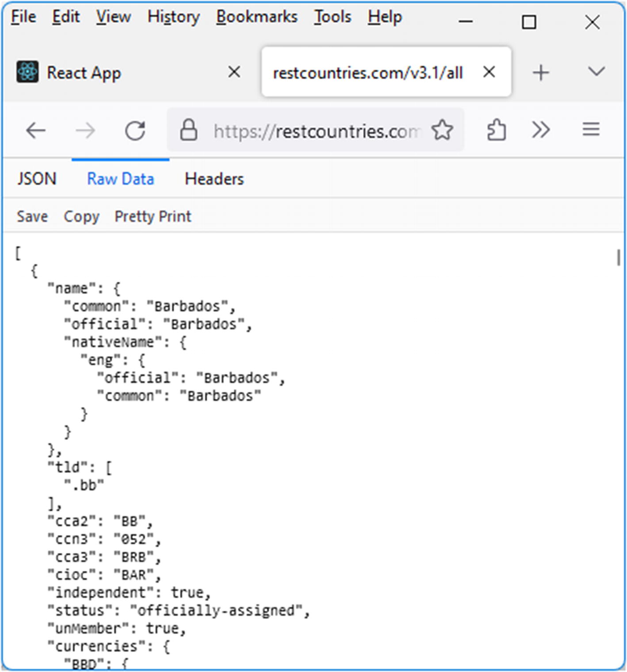Click the URL address field

[316, 131]
